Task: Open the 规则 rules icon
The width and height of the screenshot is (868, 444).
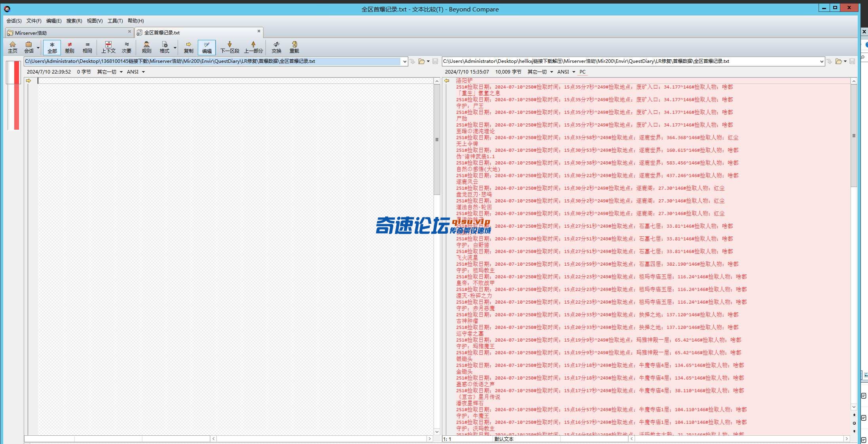Action: click(147, 47)
